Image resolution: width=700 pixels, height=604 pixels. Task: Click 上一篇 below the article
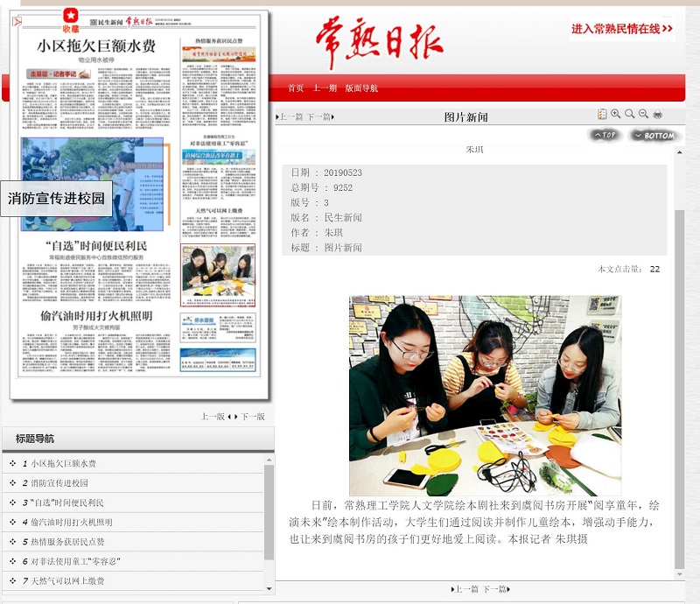[x=465, y=589]
